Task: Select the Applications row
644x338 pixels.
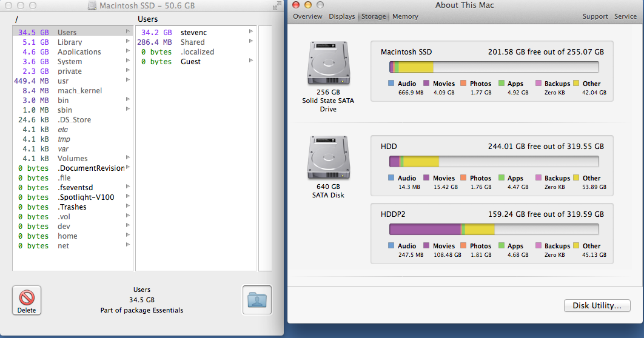Action: [x=73, y=51]
